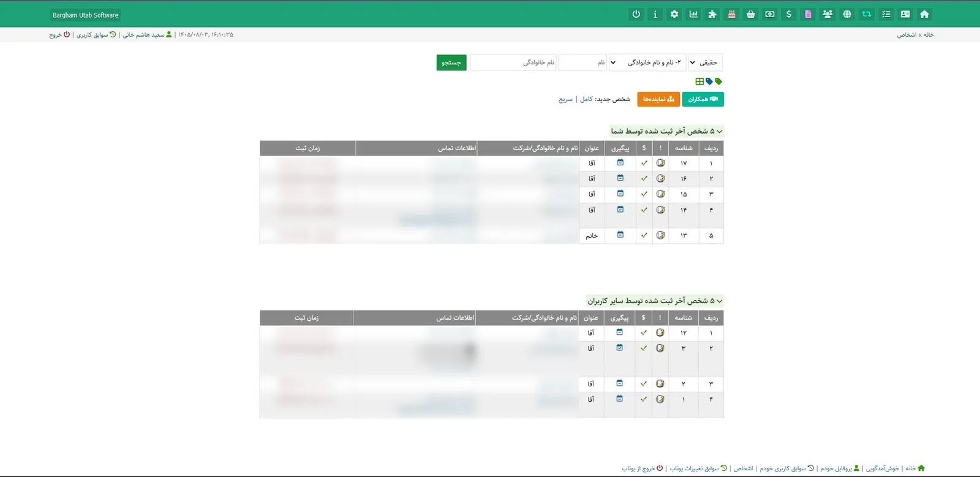This screenshot has width=980, height=477.
Task: Open the follow-up calendar icon for ID ۲
Action: [x=620, y=383]
